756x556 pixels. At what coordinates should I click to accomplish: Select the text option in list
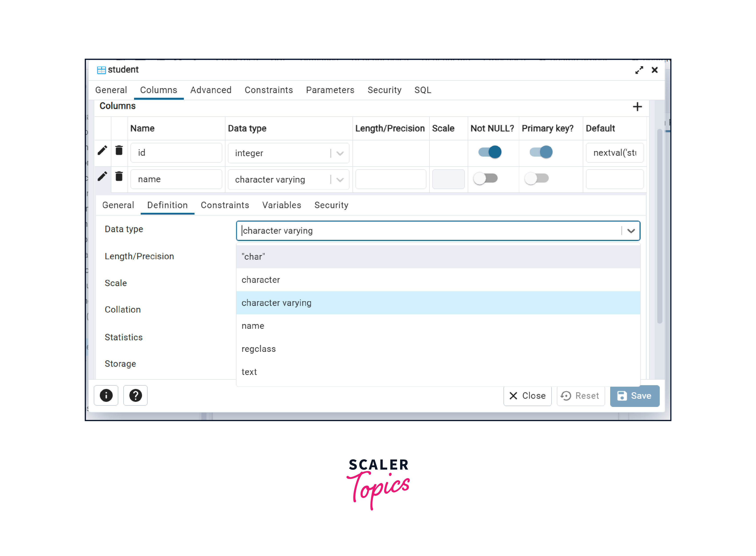[x=249, y=372]
